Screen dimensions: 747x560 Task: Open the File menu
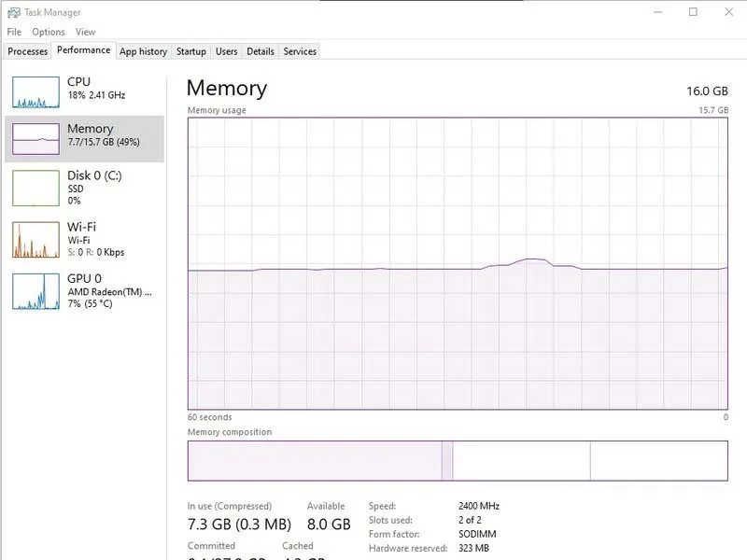[14, 32]
